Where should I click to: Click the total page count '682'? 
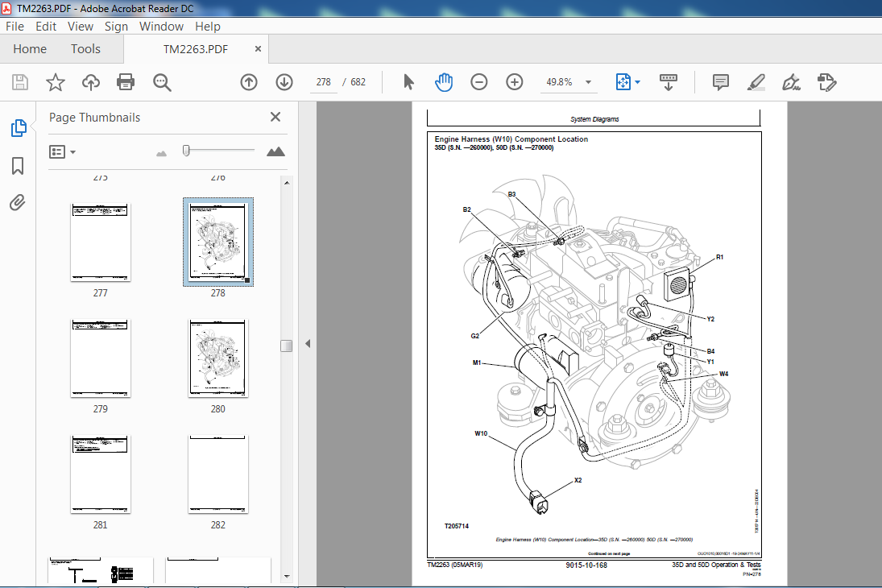pyautogui.click(x=358, y=82)
